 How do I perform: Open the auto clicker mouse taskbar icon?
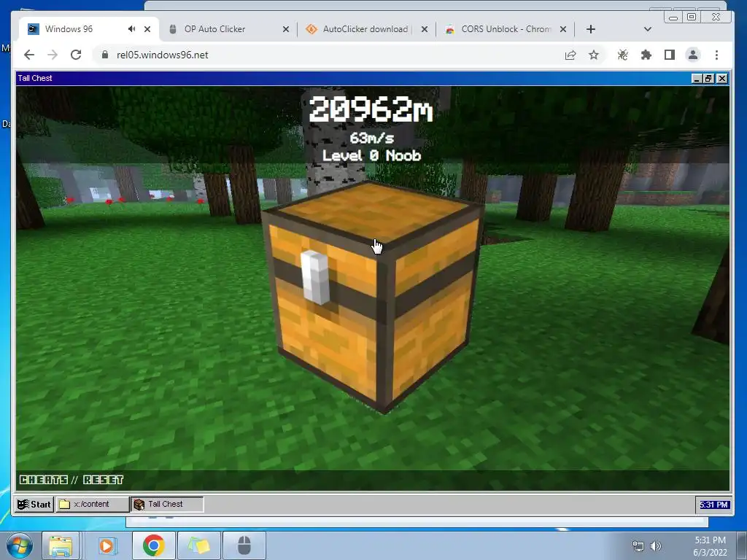click(x=244, y=545)
